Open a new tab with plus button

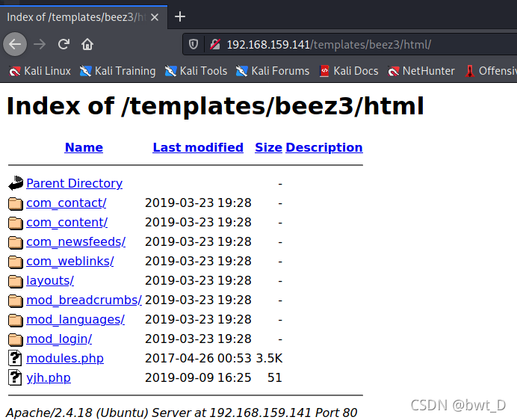(180, 16)
